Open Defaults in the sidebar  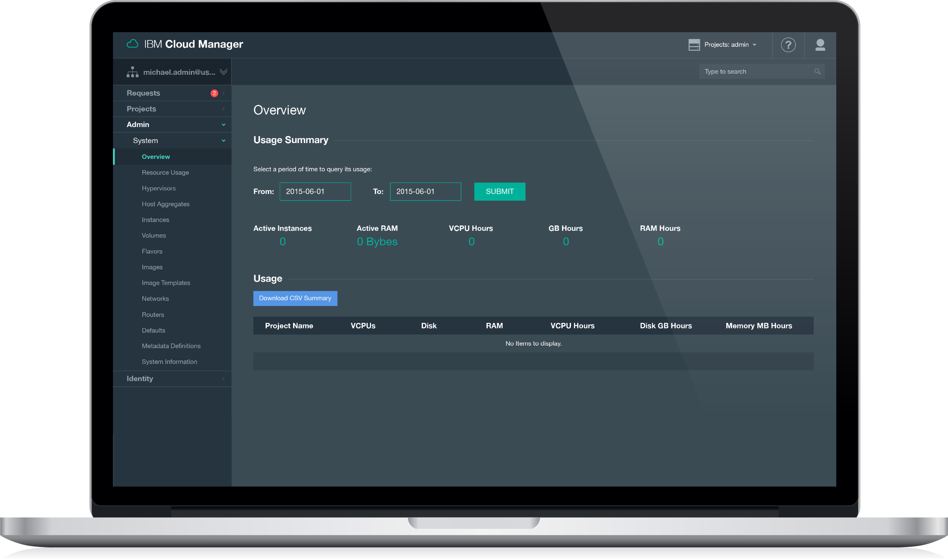[153, 330]
